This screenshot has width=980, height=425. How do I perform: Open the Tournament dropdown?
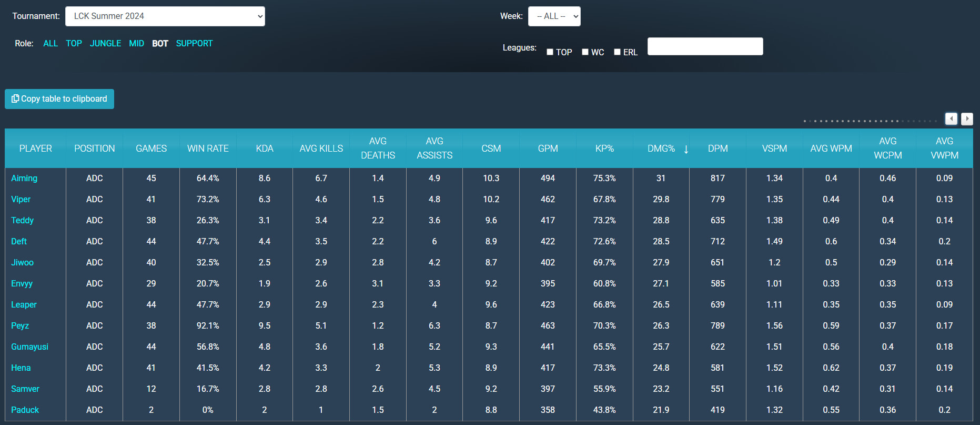coord(165,16)
